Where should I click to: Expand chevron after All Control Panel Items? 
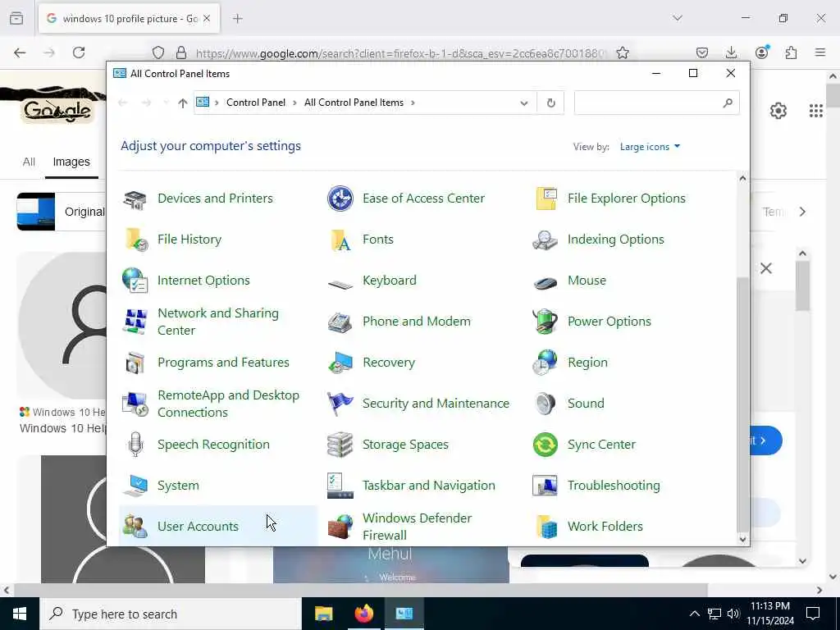413,103
